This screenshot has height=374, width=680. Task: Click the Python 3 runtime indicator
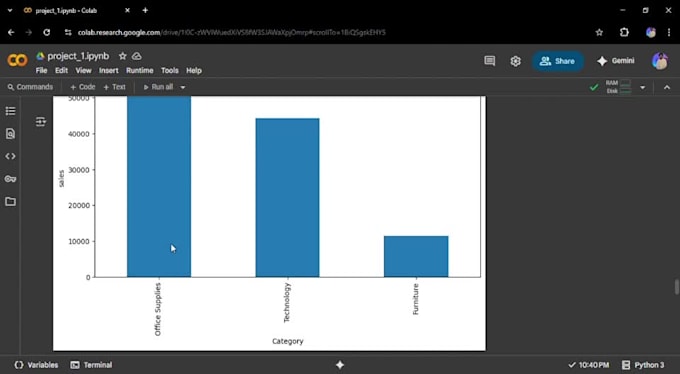643,365
